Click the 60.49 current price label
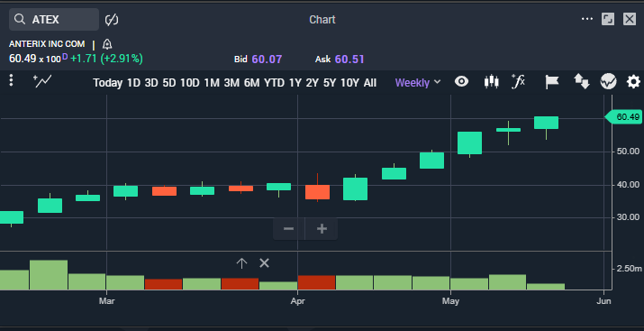Viewport: 644px width, 331px height. [x=624, y=117]
